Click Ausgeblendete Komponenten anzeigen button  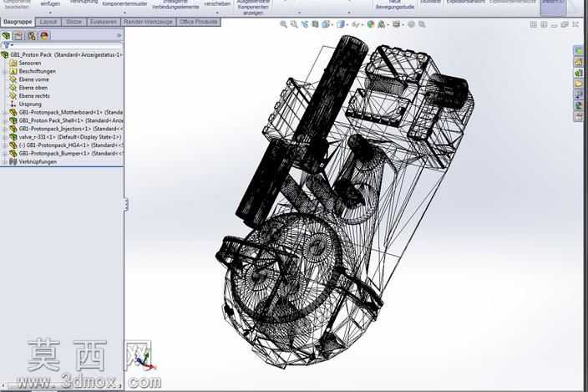pyautogui.click(x=253, y=7)
